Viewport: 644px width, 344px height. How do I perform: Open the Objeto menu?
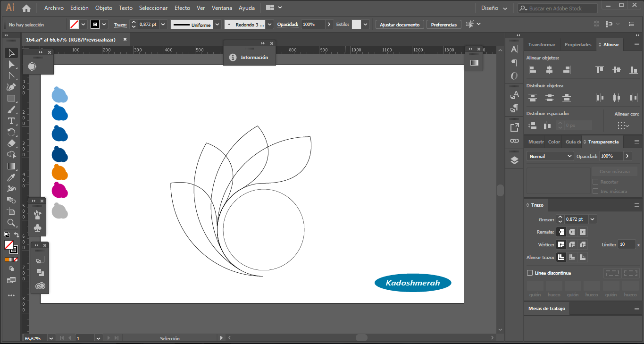pyautogui.click(x=104, y=8)
